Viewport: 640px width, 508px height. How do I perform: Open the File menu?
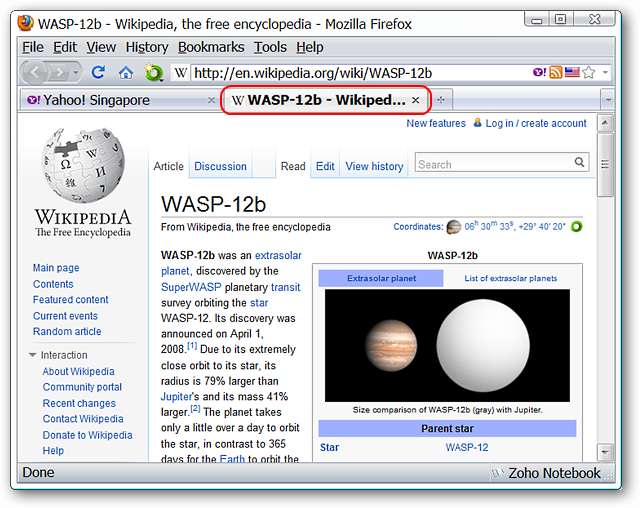[33, 47]
